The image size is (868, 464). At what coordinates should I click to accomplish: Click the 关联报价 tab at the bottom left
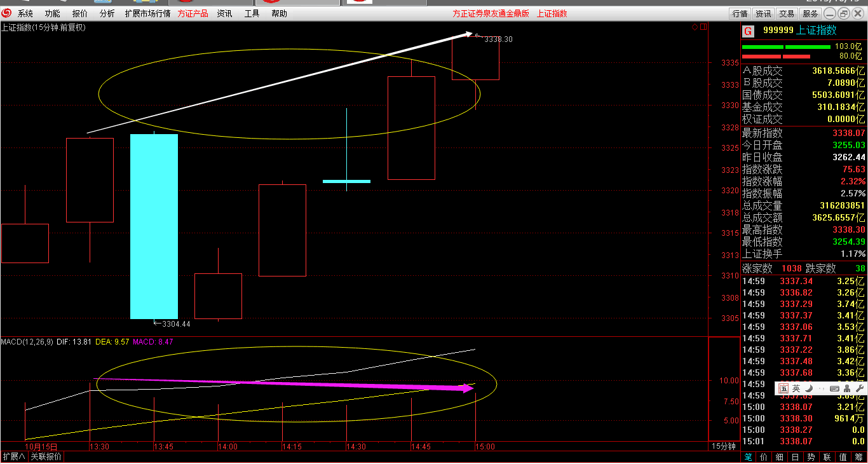click(x=46, y=457)
